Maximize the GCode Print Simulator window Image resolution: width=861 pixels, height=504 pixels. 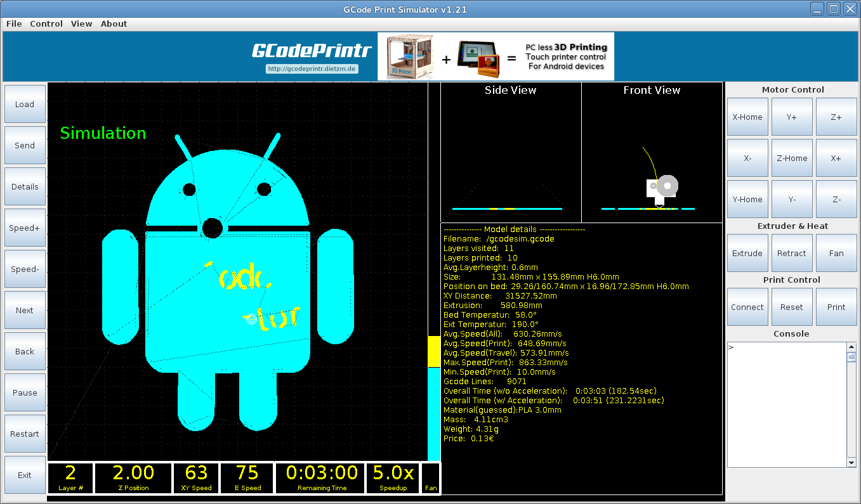(834, 9)
